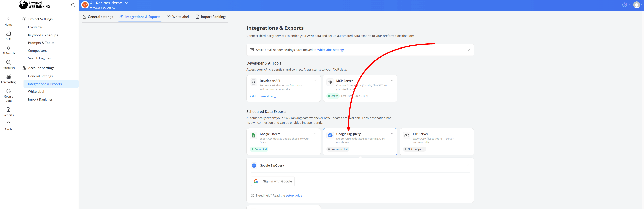Click the MCP Server icon
644x209 pixels.
point(330,82)
